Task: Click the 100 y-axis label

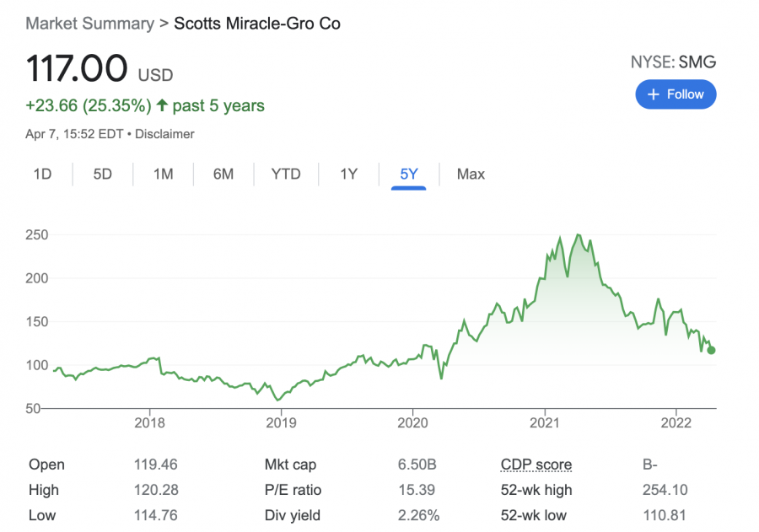Action: pos(37,365)
